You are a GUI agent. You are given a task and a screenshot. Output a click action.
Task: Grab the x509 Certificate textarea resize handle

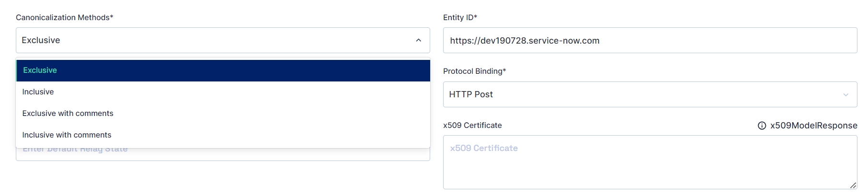point(853,185)
